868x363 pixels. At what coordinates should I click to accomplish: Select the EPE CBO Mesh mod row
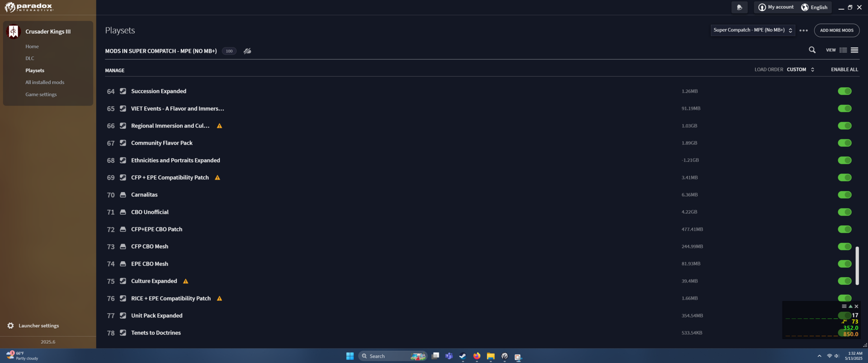(x=482, y=264)
